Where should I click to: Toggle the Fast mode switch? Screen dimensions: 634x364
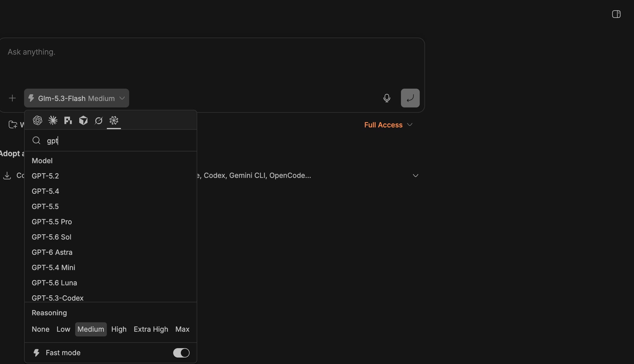pos(181,353)
